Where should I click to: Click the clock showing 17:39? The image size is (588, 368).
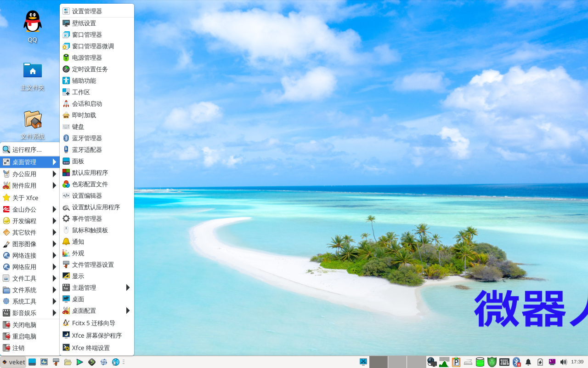point(577,362)
